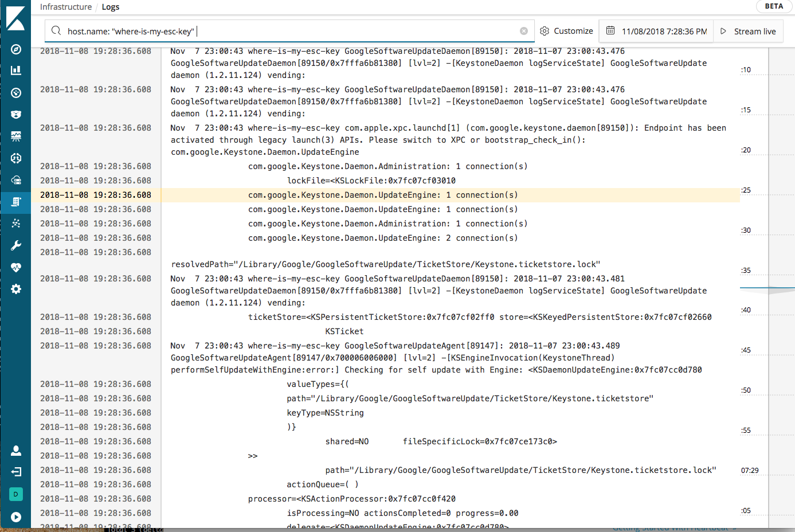Click the calendar icon in the date picker
This screenshot has height=532, width=795.
[610, 30]
